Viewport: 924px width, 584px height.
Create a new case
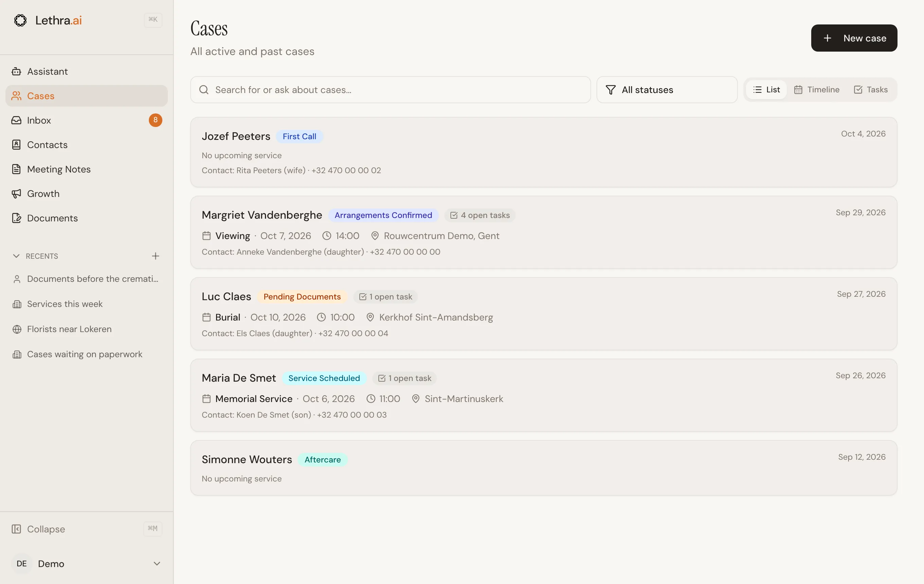click(854, 38)
